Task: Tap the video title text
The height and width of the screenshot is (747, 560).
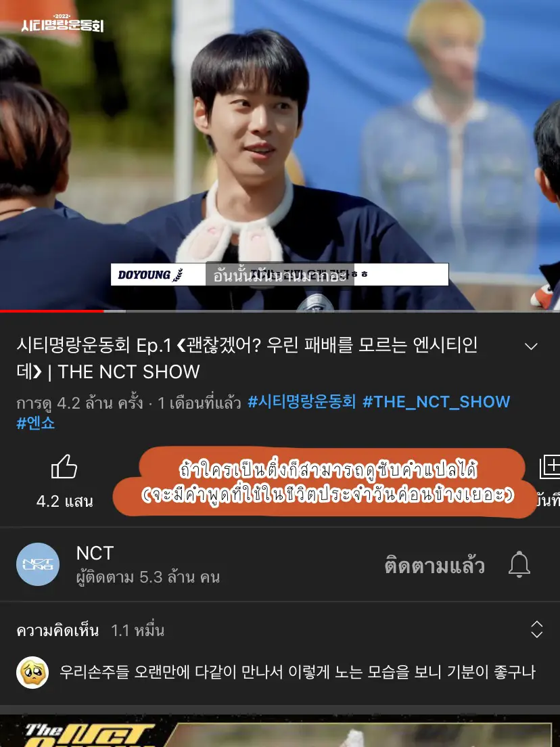Action: [x=247, y=358]
